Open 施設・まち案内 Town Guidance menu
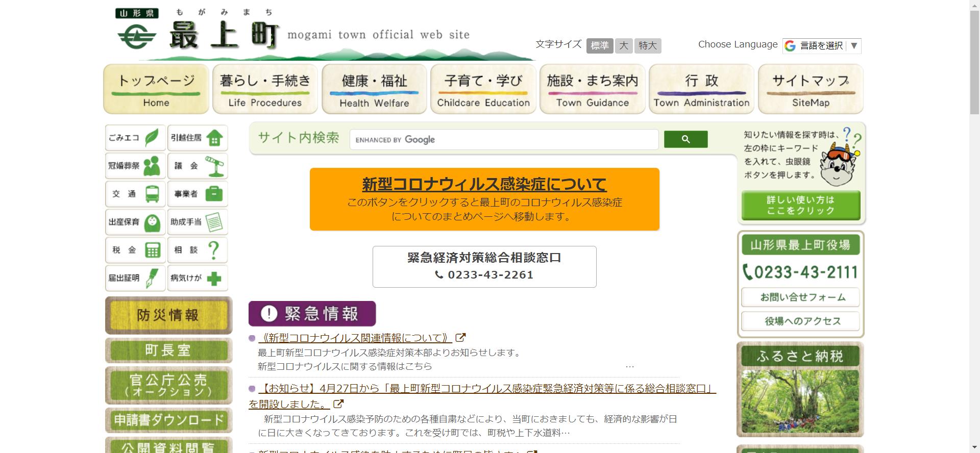 point(593,89)
